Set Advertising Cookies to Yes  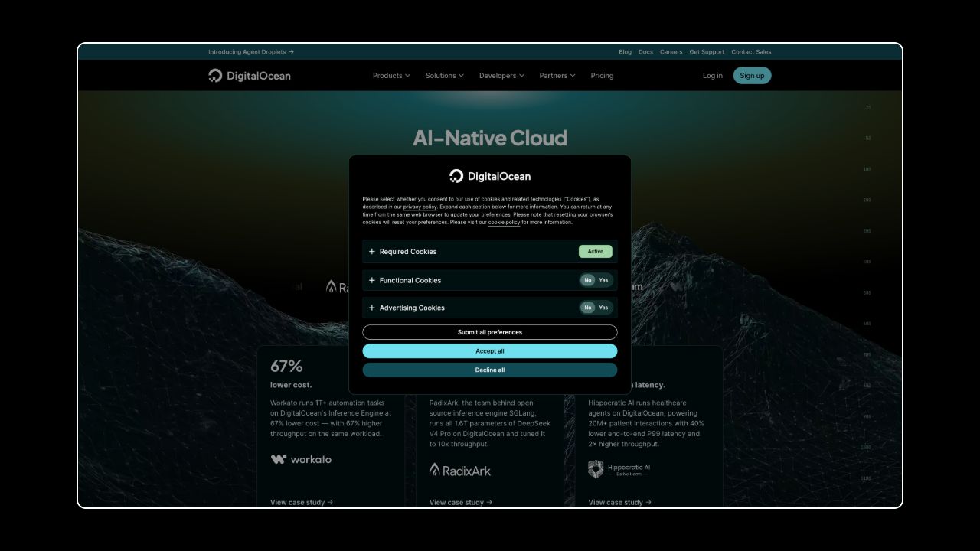point(603,308)
